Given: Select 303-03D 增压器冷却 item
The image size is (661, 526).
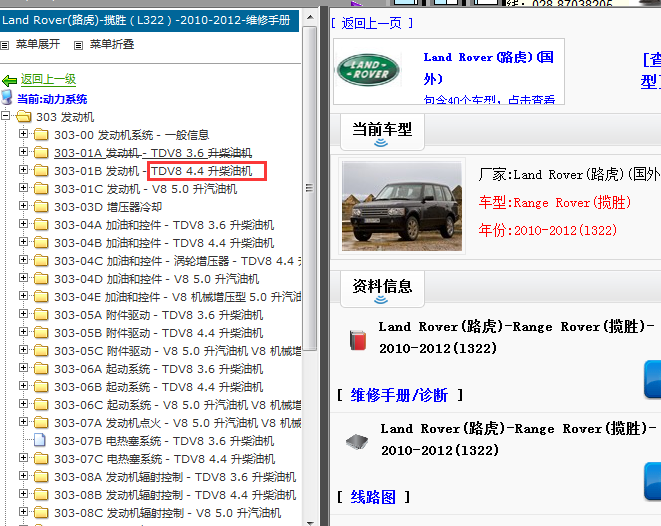Looking at the screenshot, I should [x=108, y=207].
